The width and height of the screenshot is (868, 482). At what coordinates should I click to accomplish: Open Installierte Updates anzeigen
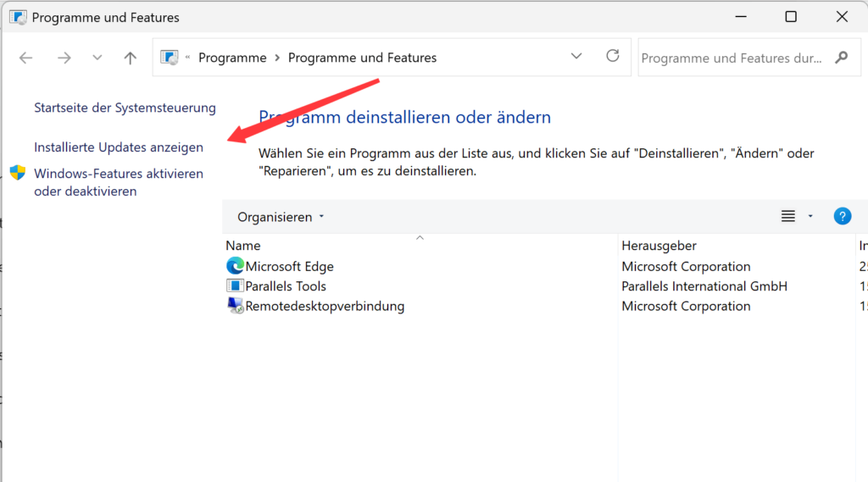119,147
